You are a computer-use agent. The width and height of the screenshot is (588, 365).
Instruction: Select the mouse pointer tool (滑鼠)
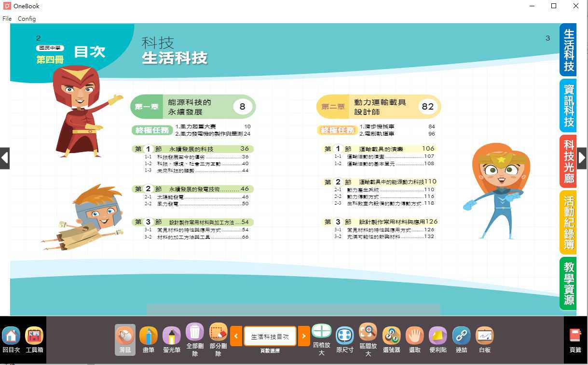[125, 340]
